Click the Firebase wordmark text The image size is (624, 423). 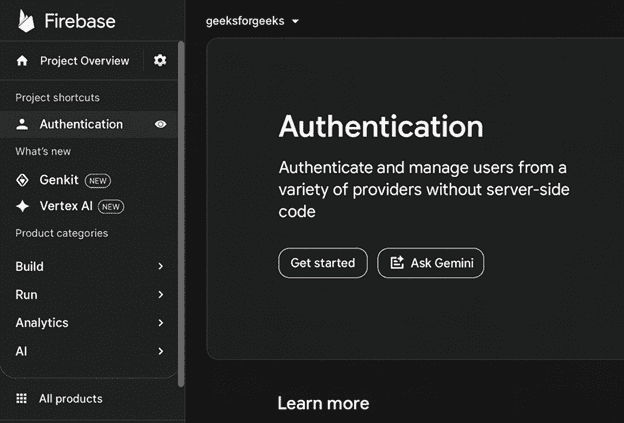[x=80, y=21]
